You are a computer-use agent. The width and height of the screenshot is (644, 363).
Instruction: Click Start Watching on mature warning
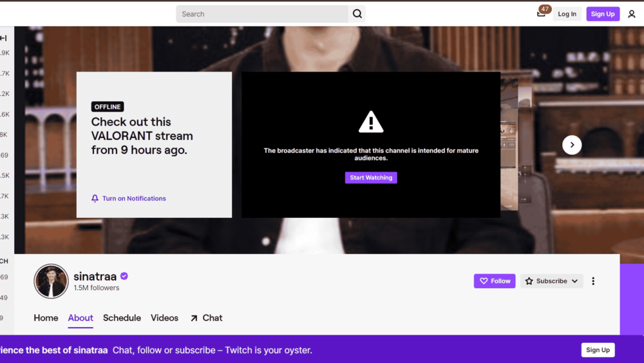click(x=371, y=177)
